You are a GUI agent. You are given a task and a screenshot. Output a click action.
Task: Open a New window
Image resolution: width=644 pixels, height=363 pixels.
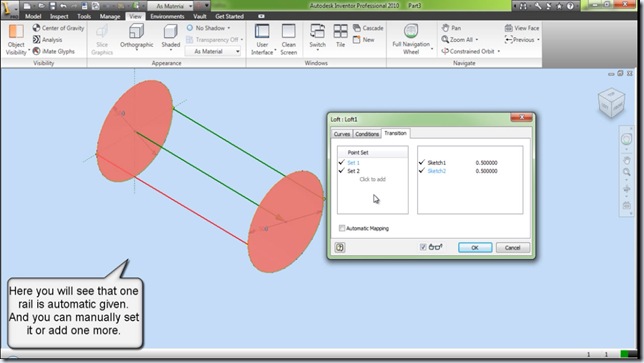coord(364,39)
